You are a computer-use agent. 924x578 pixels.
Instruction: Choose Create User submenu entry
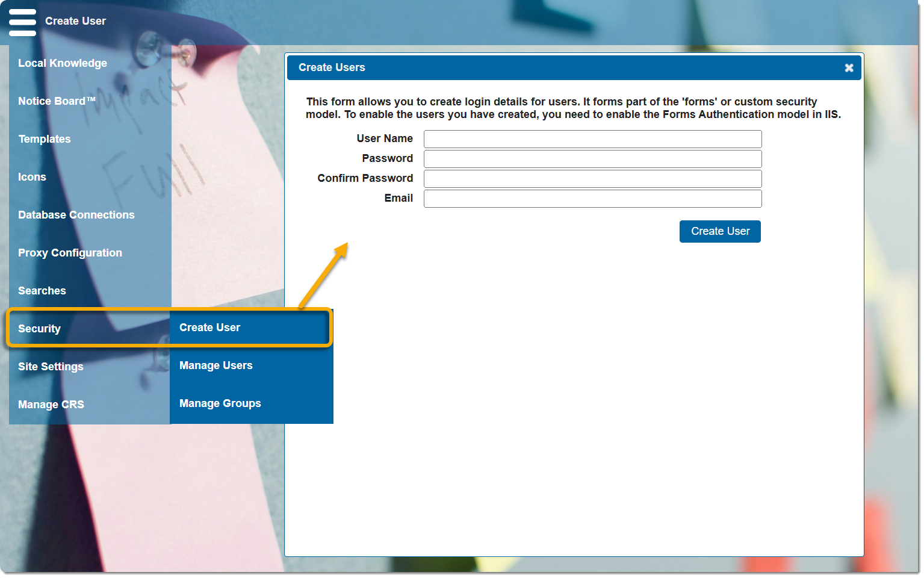(x=210, y=328)
